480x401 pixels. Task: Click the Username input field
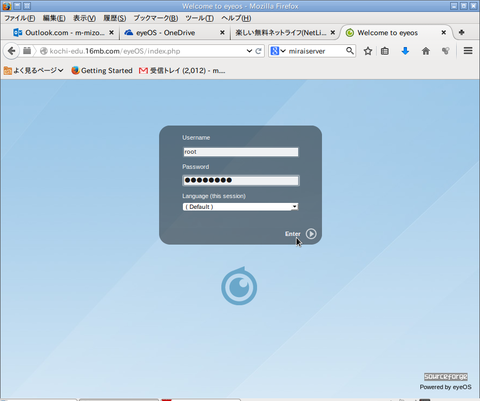pyautogui.click(x=241, y=152)
